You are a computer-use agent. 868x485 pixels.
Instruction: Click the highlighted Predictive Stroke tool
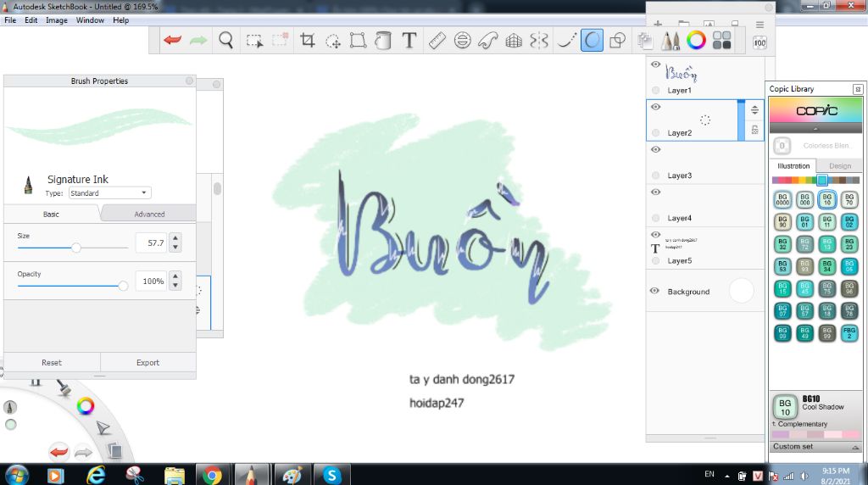click(x=592, y=41)
